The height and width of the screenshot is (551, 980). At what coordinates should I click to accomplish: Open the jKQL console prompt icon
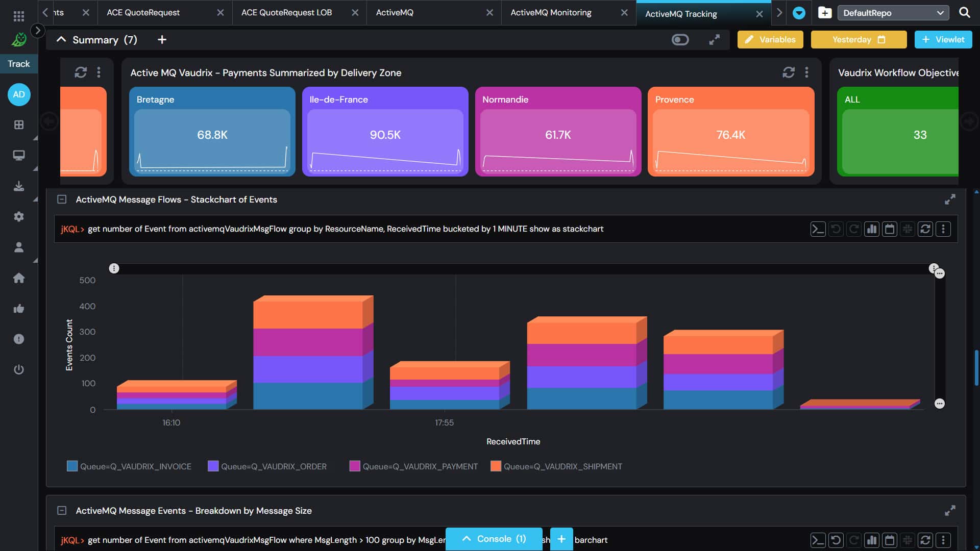tap(818, 229)
